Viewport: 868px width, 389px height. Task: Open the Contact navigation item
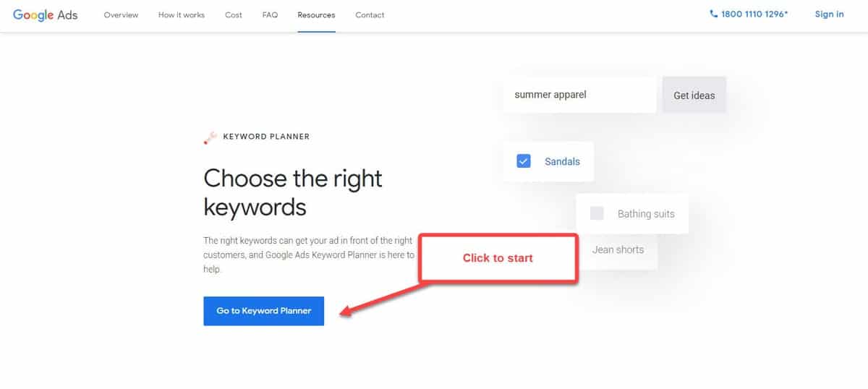pyautogui.click(x=370, y=14)
